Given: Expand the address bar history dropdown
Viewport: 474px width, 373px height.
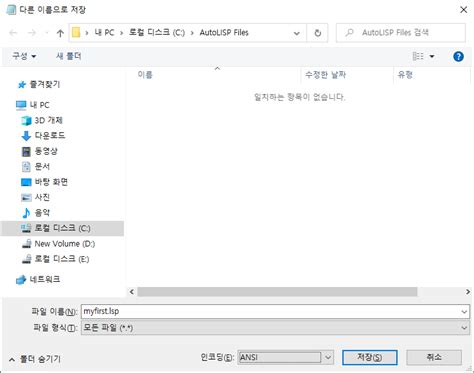Looking at the screenshot, I should (296, 33).
